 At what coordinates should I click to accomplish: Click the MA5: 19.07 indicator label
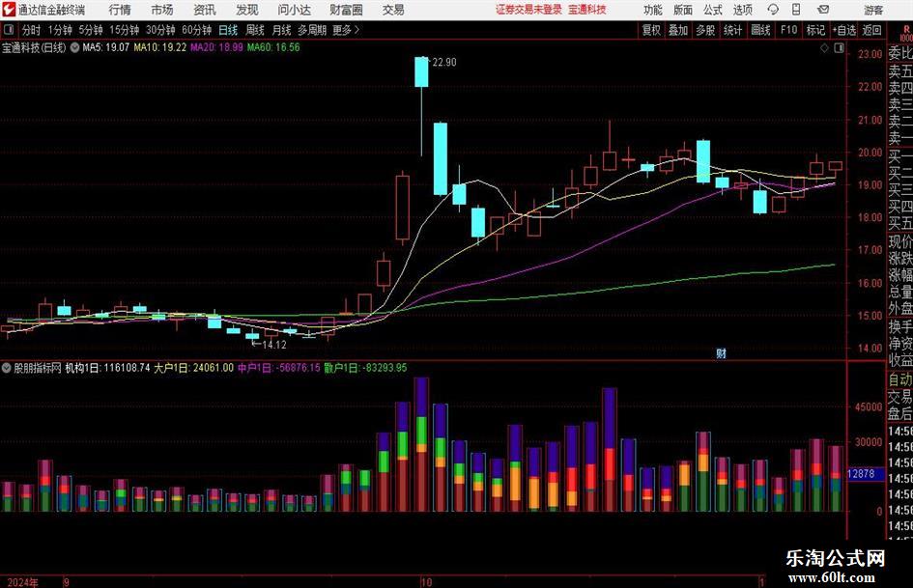pyautogui.click(x=106, y=47)
